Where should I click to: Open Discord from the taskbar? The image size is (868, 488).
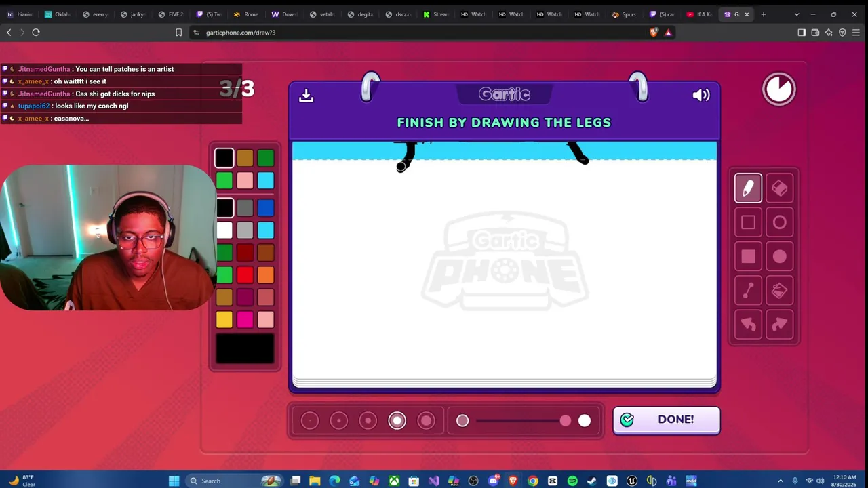[493, 481]
